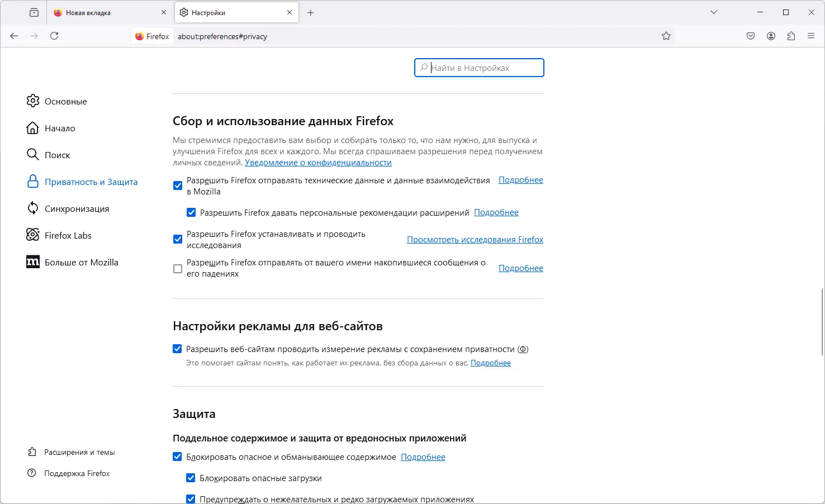Uncheck отправлять технические данные и данные взаимодействия
The height and width of the screenshot is (504, 825).
click(x=177, y=186)
